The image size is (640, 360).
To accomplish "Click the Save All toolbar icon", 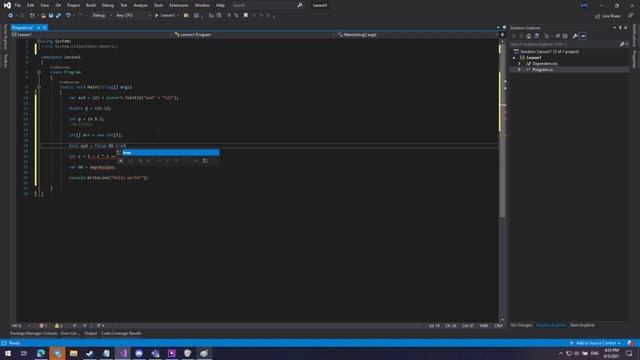I will click(x=58, y=16).
